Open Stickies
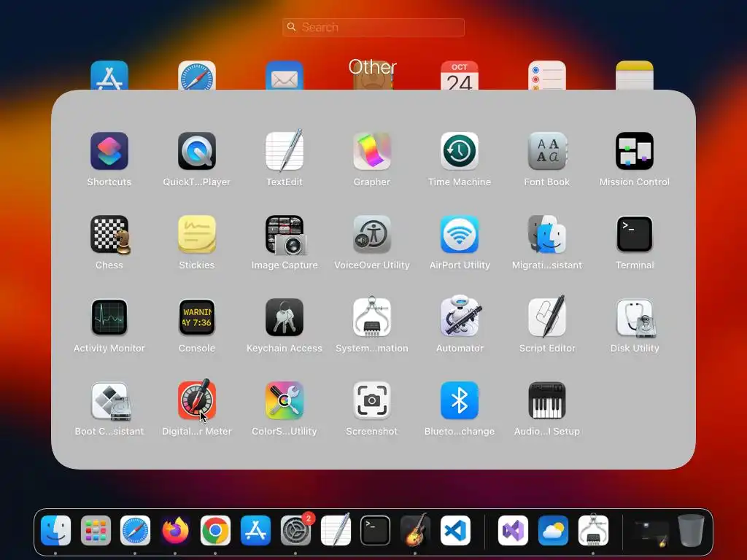747x560 pixels. point(197,234)
